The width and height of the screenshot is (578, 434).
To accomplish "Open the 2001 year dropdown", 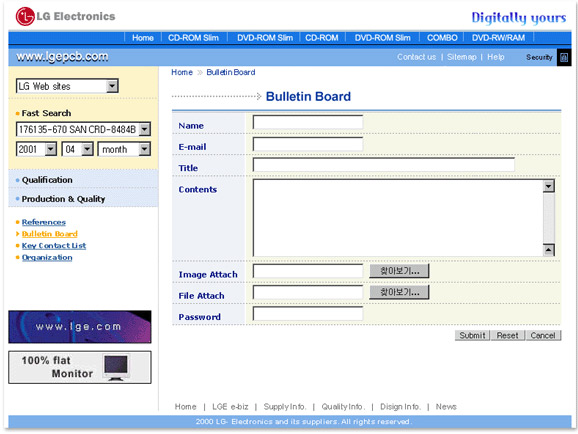I will pos(51,149).
